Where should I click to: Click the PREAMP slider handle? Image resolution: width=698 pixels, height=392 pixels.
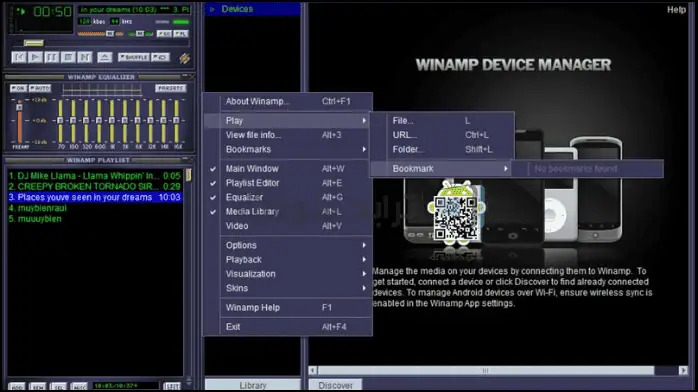click(x=19, y=107)
